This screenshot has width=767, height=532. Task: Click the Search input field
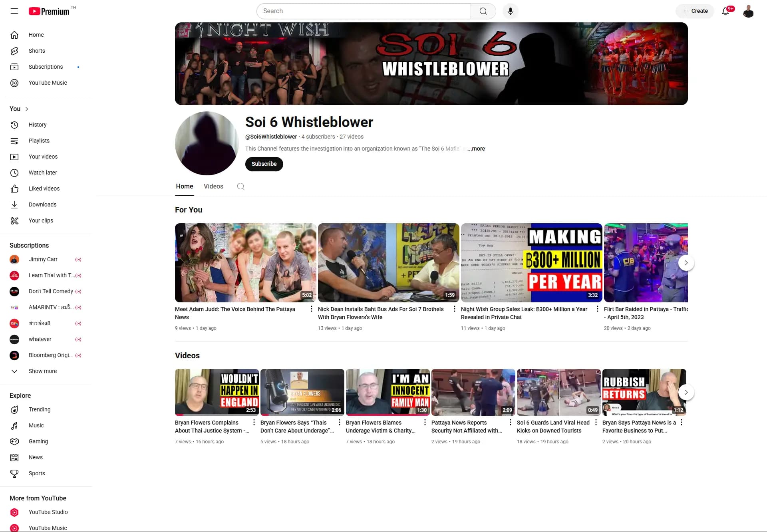(x=364, y=11)
